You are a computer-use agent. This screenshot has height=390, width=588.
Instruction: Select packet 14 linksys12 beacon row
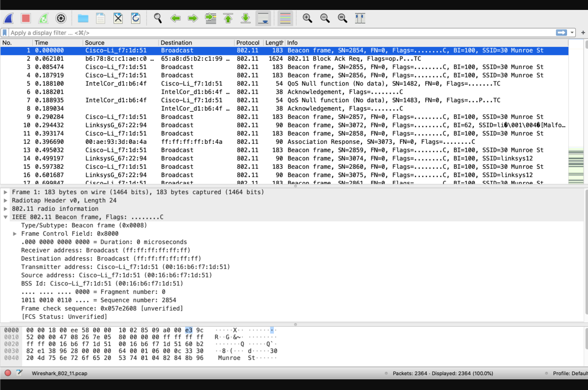click(284, 158)
